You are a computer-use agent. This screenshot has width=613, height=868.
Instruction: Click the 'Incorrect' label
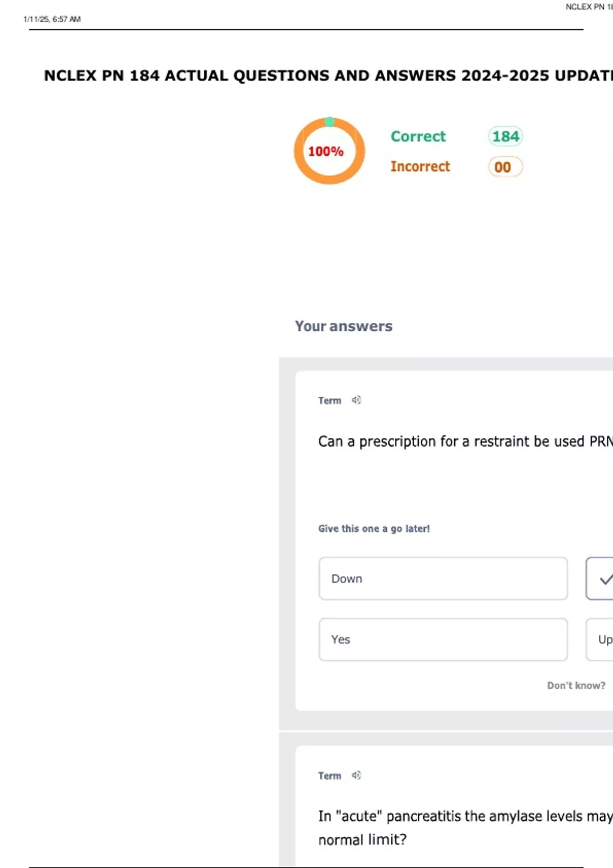point(420,166)
